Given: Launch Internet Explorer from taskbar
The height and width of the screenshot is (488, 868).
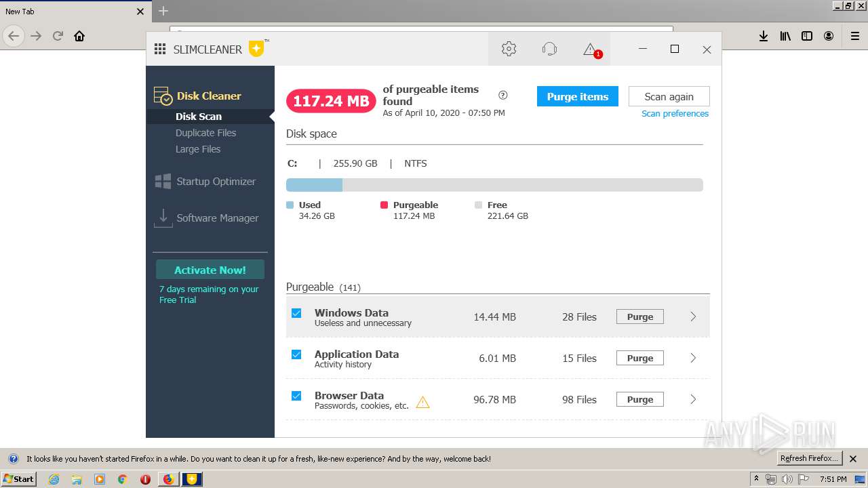Looking at the screenshot, I should click(54, 479).
